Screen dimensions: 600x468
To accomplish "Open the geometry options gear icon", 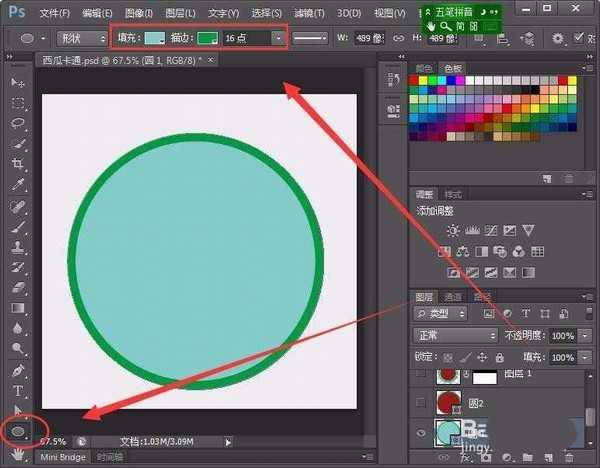I will [x=556, y=38].
